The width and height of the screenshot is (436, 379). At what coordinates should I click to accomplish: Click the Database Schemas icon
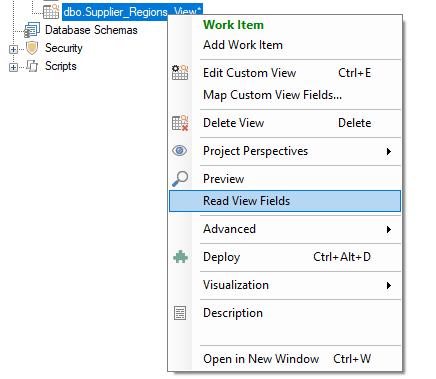(x=32, y=30)
